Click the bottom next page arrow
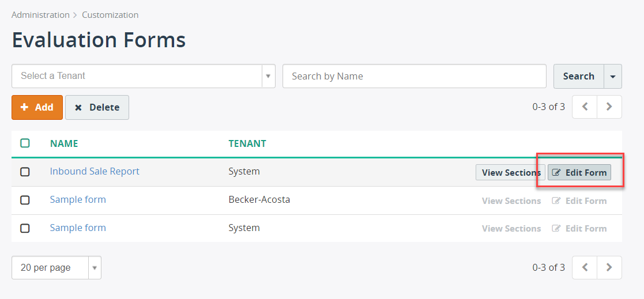This screenshot has width=644, height=299. (x=609, y=267)
